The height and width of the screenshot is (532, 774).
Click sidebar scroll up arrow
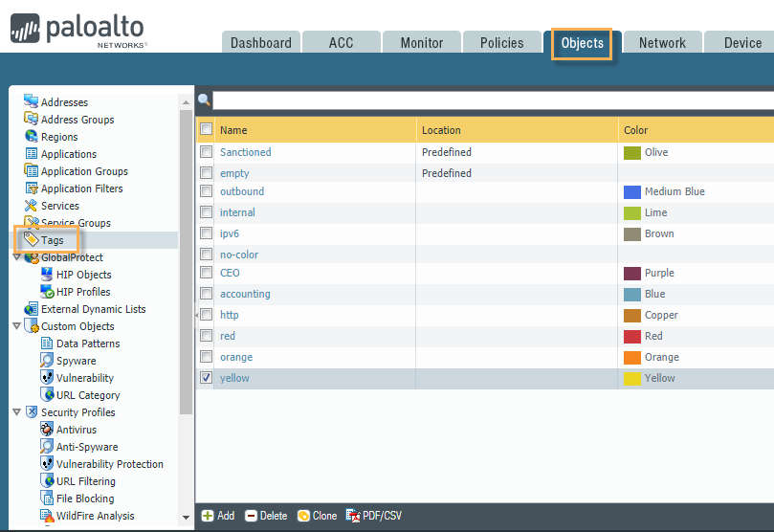(x=187, y=102)
